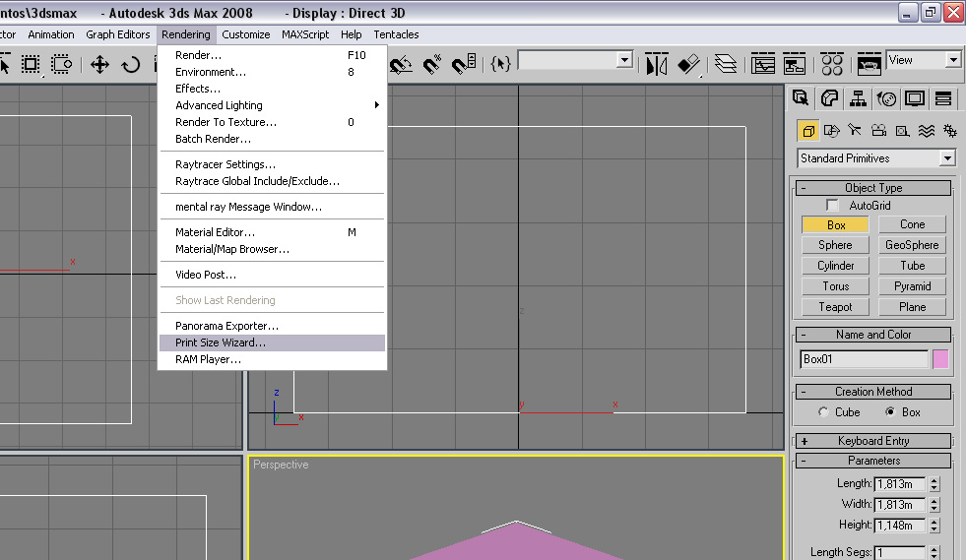Expand the Keyboard Entry rollout

(873, 441)
